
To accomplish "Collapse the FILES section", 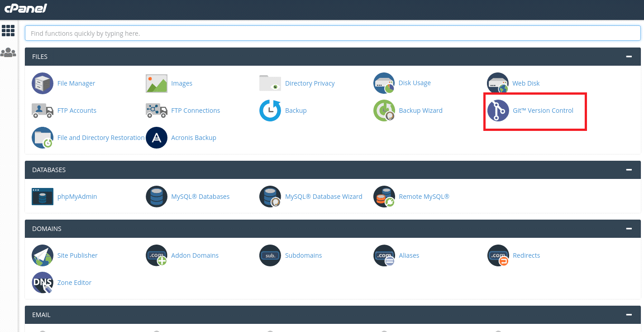I will click(x=629, y=56).
